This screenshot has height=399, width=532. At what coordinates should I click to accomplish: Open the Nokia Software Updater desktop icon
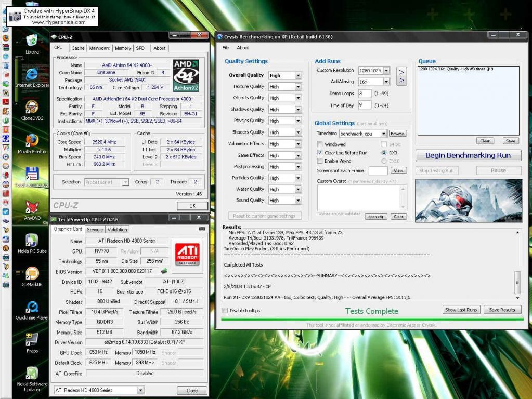click(x=32, y=373)
